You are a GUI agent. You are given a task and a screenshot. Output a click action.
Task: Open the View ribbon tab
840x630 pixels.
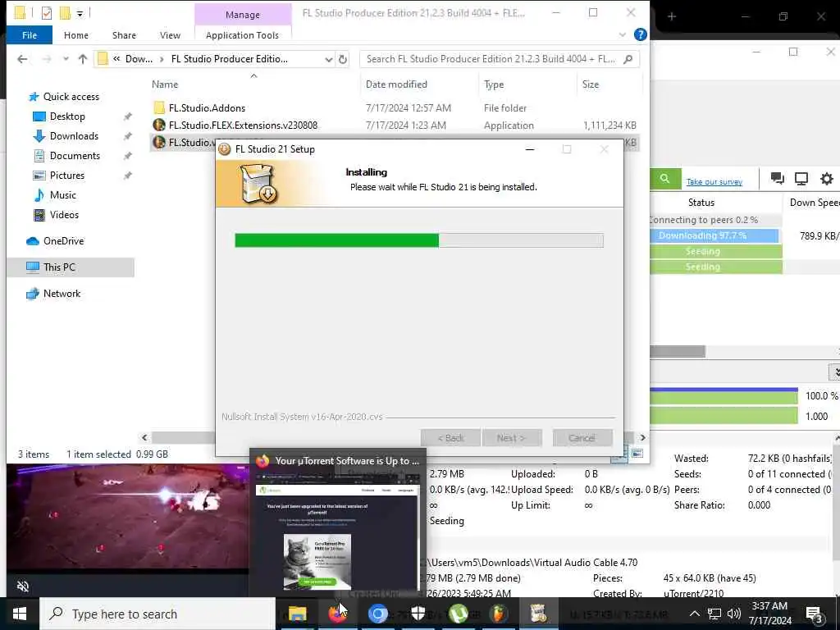(170, 35)
